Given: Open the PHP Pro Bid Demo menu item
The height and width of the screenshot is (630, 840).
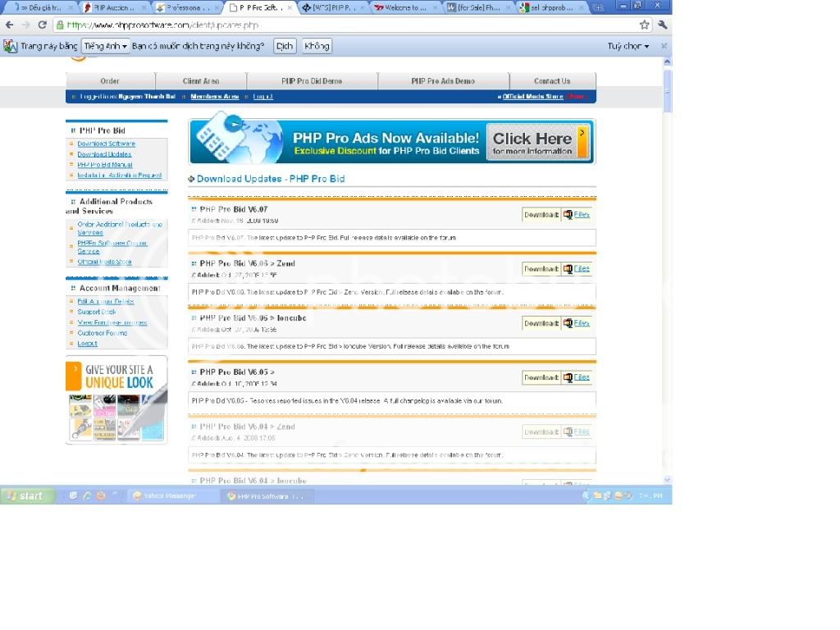Looking at the screenshot, I should (x=312, y=81).
